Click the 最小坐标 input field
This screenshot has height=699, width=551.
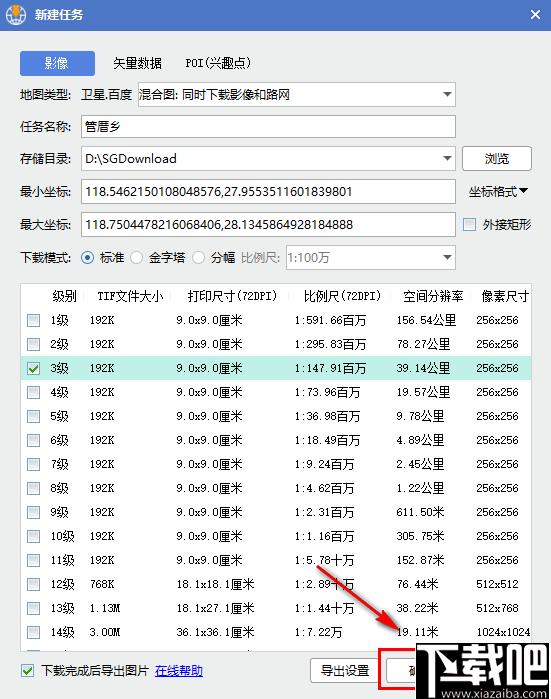pyautogui.click(x=268, y=192)
